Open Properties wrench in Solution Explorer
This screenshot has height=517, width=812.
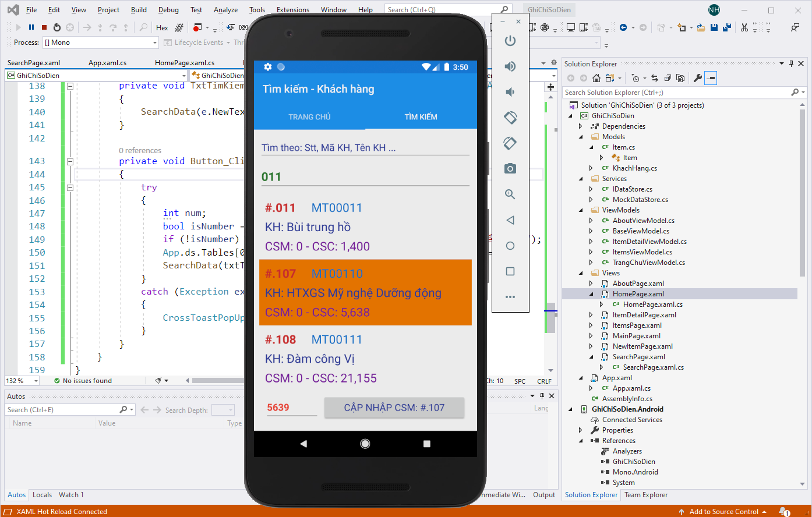tap(697, 78)
